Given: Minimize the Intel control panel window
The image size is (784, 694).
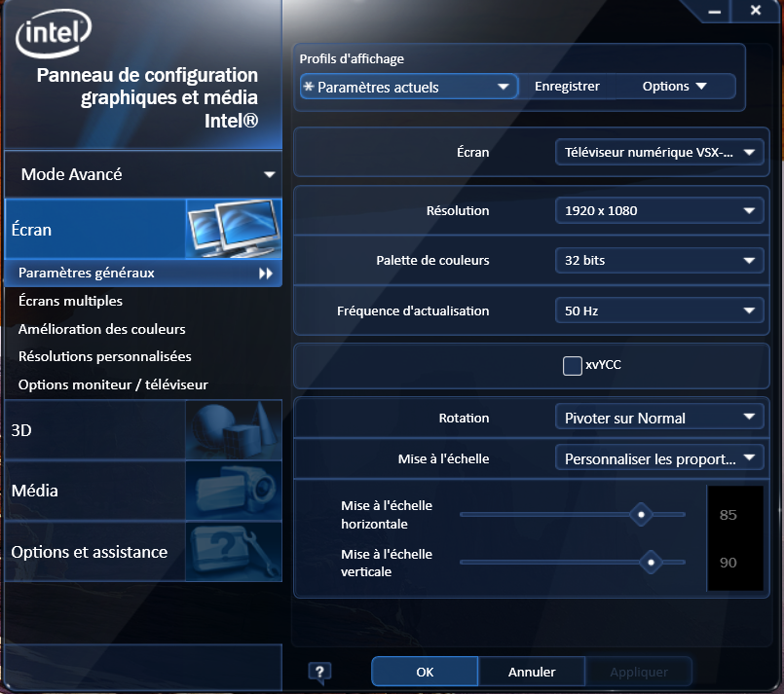Looking at the screenshot, I should click(715, 11).
